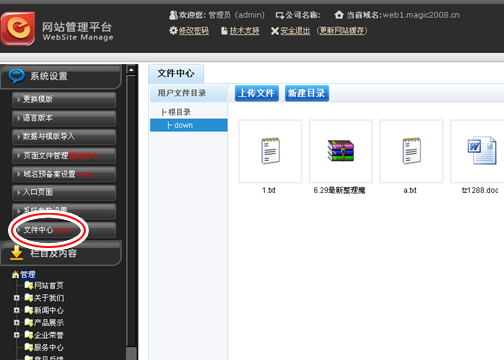Image resolution: width=504 pixels, height=360 pixels.
Task: Click the 上传文件 button
Action: pos(257,93)
